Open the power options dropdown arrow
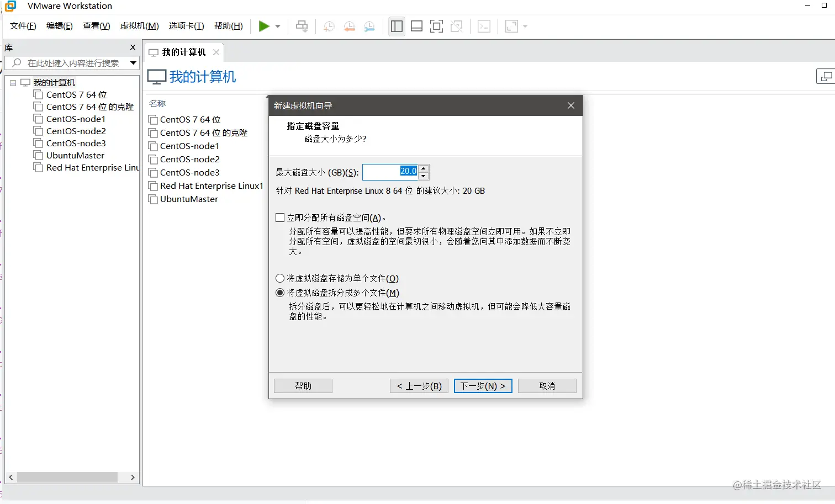Image resolution: width=835 pixels, height=504 pixels. click(278, 26)
